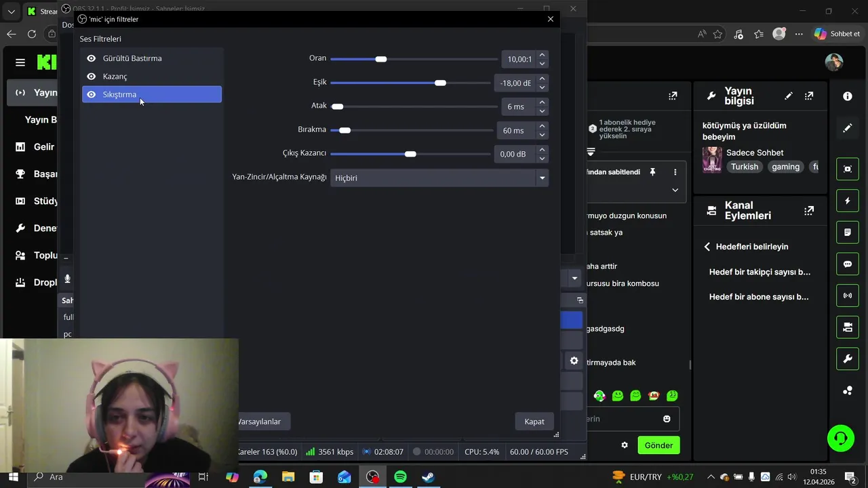Toggle visibility of Kazanç filter
868x488 pixels.
tap(92, 77)
